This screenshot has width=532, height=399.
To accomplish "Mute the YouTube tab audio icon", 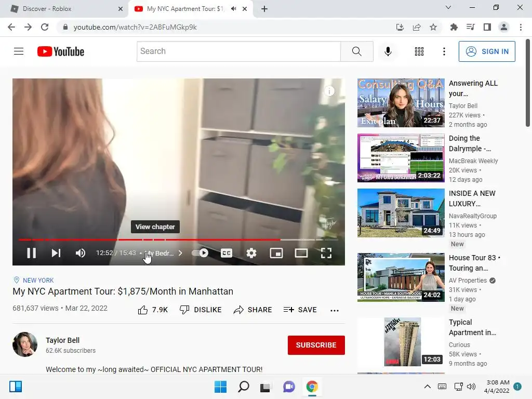I will pyautogui.click(x=233, y=9).
